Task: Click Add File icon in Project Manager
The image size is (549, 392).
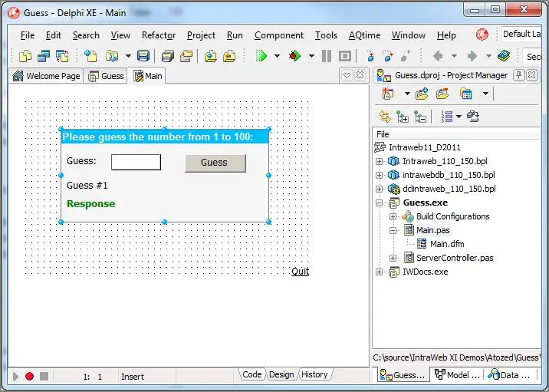Action: (x=422, y=94)
